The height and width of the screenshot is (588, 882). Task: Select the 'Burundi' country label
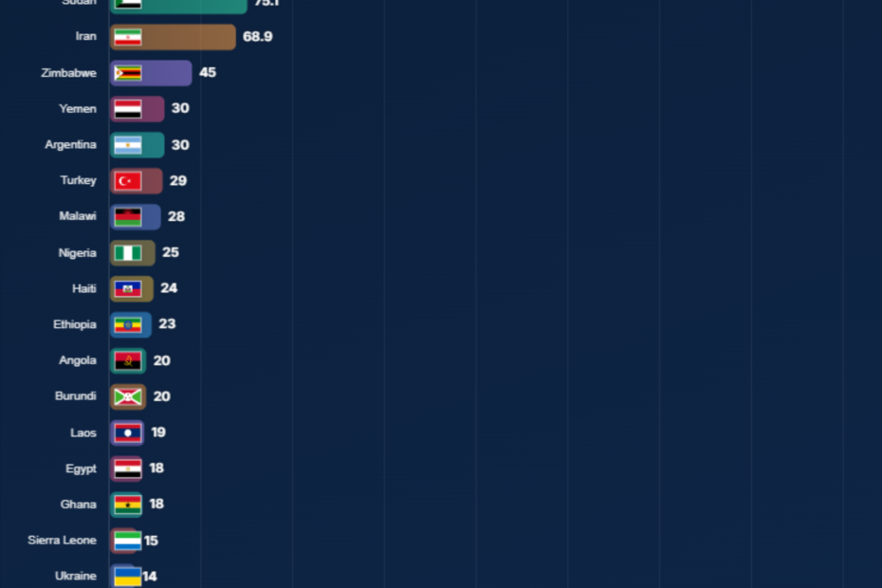[75, 396]
